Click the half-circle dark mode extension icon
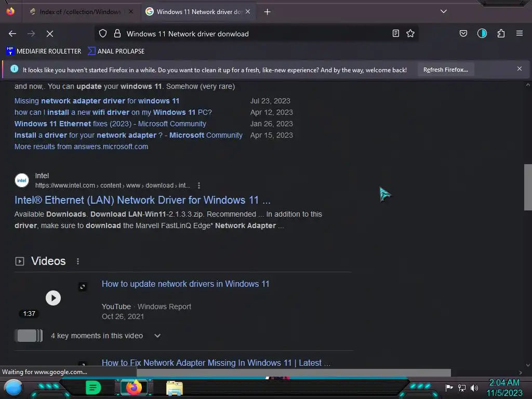 tap(482, 34)
